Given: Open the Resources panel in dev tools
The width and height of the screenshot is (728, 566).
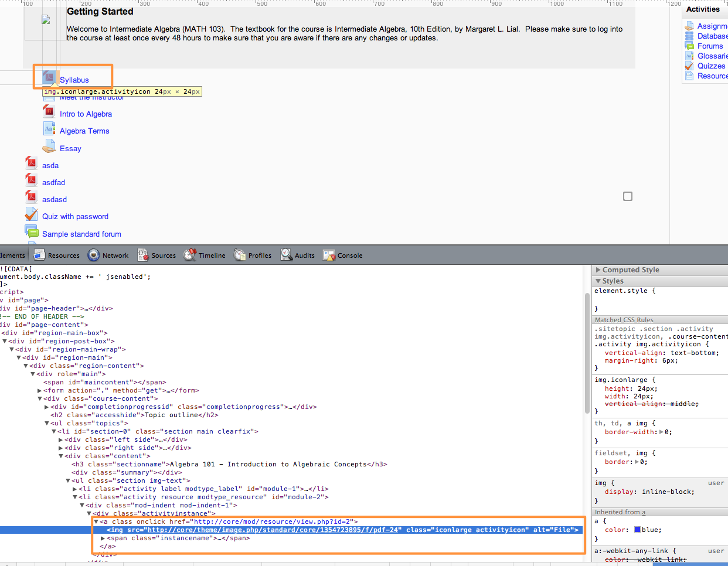Looking at the screenshot, I should point(57,255).
